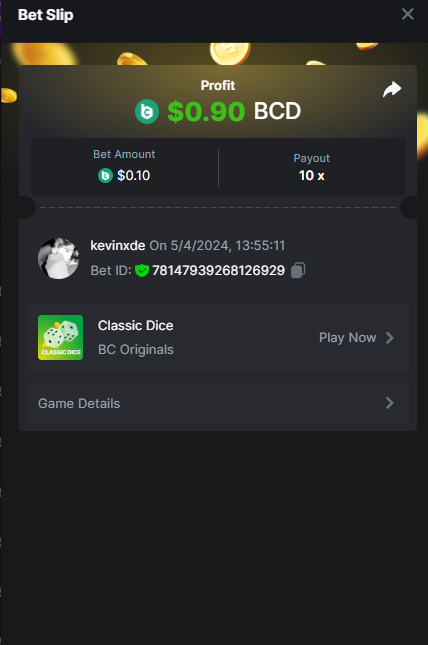This screenshot has height=645, width=428.
Task: Click the Bet Slip header title
Action: (x=46, y=15)
